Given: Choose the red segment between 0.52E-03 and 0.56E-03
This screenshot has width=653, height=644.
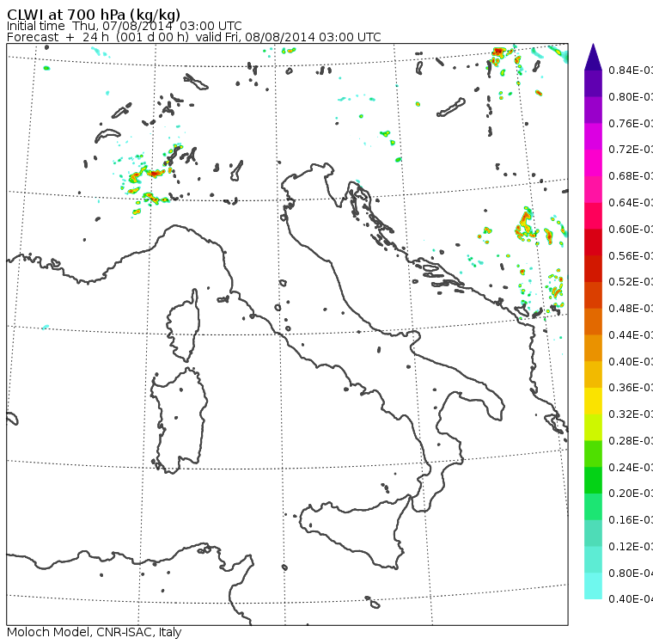Looking at the screenshot, I should [593, 269].
